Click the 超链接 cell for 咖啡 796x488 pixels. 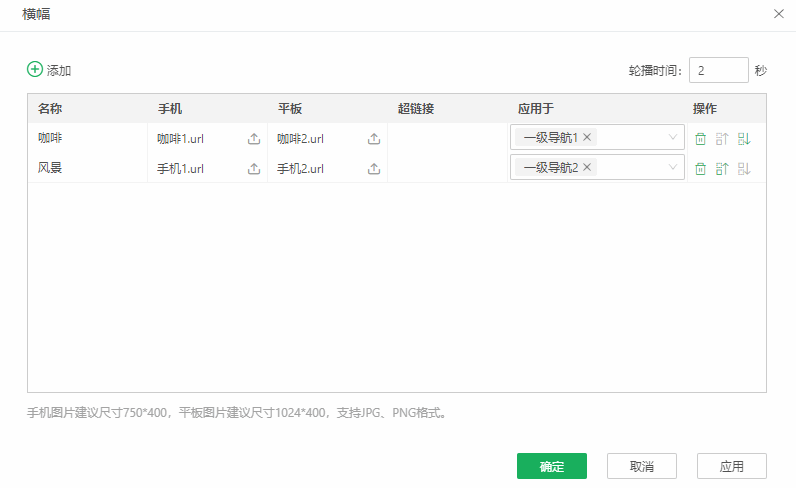coord(447,139)
